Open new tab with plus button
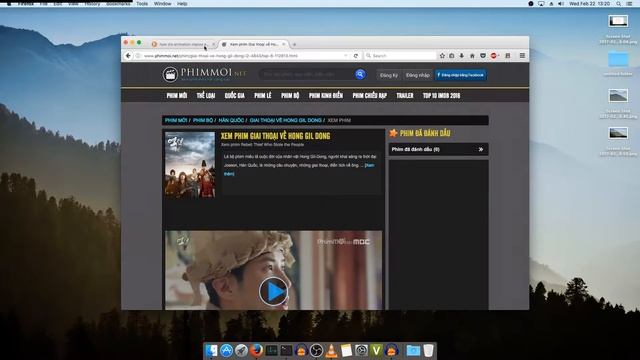Image resolution: width=640 pixels, height=360 pixels. (x=294, y=44)
